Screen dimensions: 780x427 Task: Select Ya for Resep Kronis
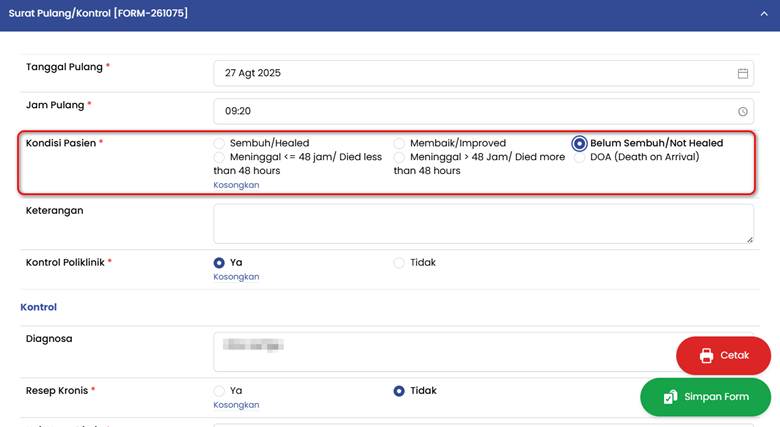coord(219,391)
